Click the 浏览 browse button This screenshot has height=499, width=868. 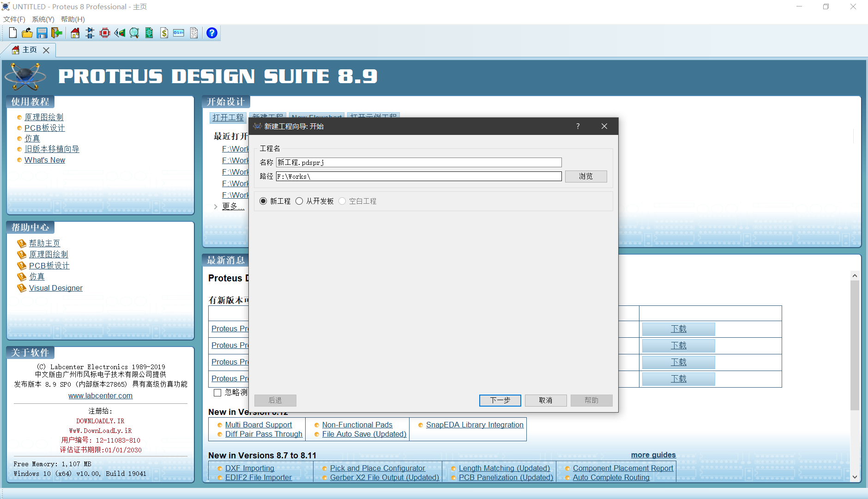[586, 176]
